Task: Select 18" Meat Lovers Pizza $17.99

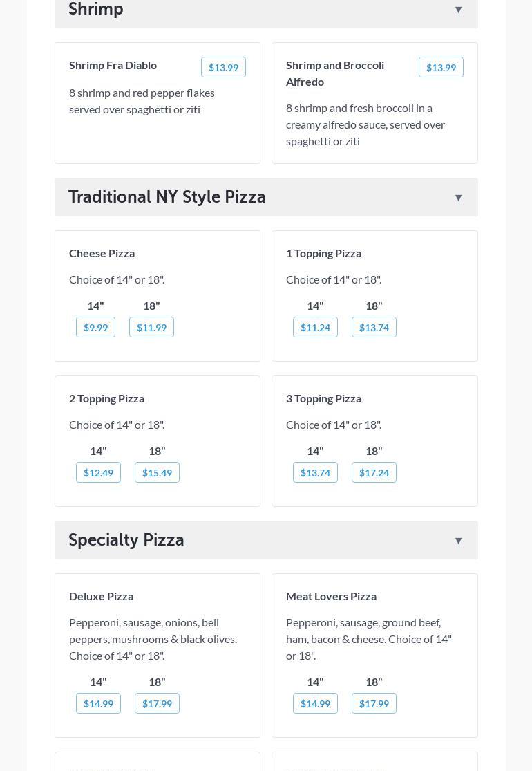Action: (374, 703)
